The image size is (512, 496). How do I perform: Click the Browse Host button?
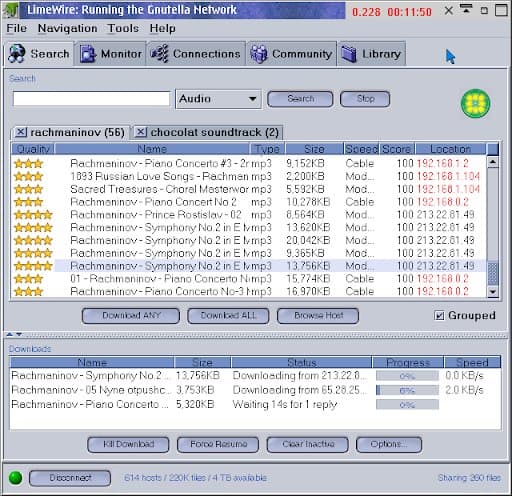click(x=318, y=316)
